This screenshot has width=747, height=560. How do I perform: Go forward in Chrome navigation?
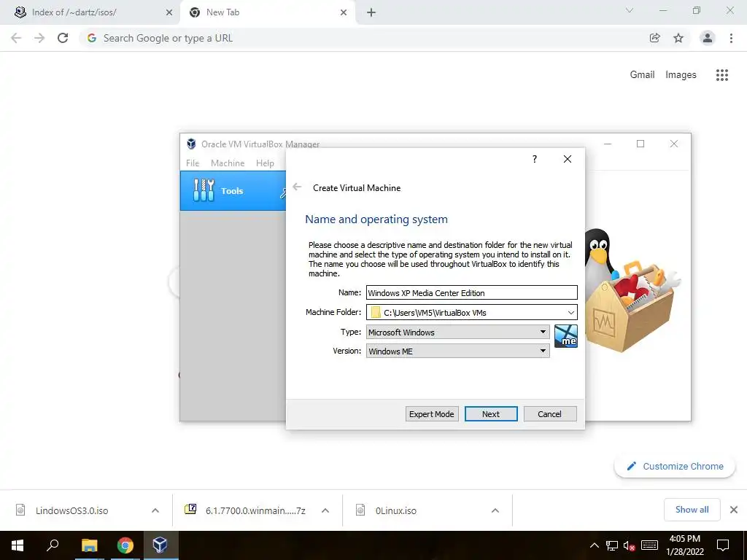pyautogui.click(x=39, y=38)
